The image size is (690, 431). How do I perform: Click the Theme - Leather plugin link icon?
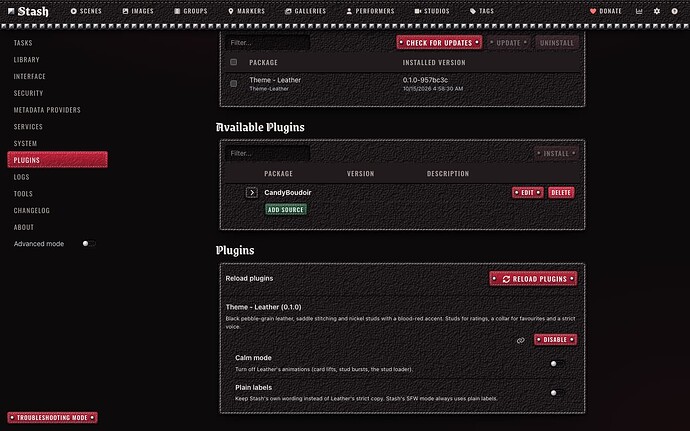pyautogui.click(x=521, y=340)
